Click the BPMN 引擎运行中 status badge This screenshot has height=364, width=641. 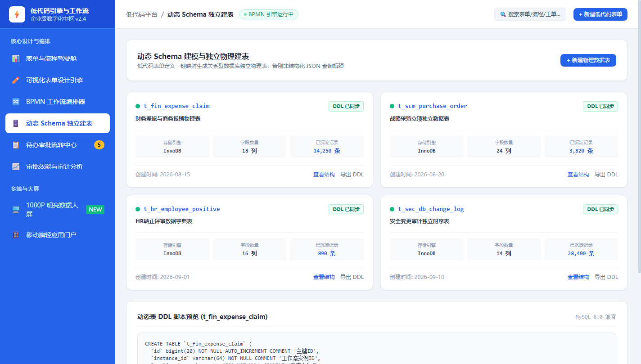pyautogui.click(x=269, y=14)
